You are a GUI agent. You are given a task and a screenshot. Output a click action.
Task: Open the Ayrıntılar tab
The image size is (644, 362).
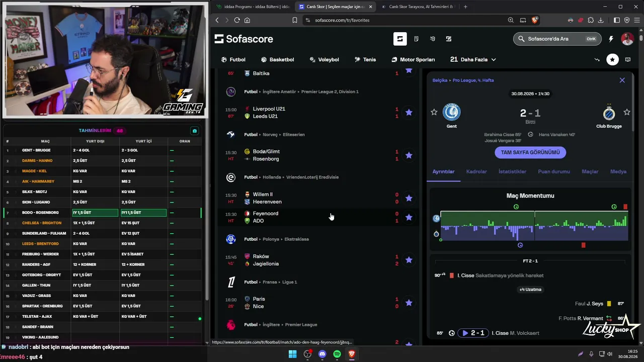443,171
